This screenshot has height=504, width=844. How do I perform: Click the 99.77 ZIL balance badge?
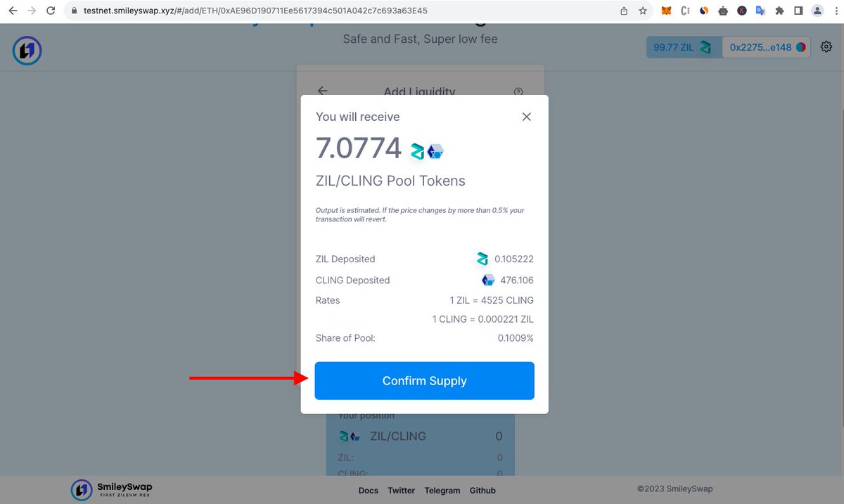684,48
